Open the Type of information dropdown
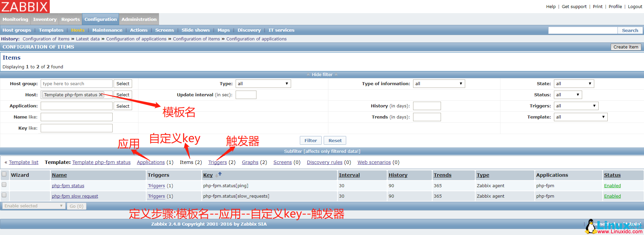This screenshot has width=644, height=235. pos(439,83)
